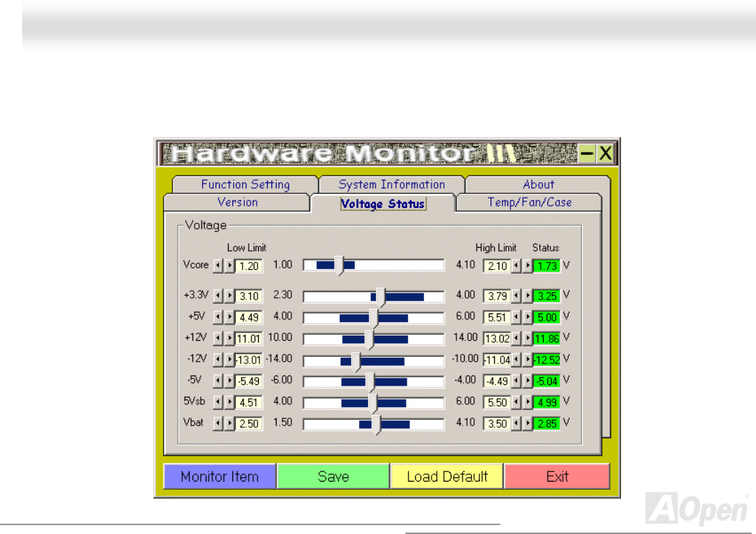Click the +3.3V voltage slider thumb
Image resolution: width=756 pixels, height=534 pixels.
pos(381,297)
